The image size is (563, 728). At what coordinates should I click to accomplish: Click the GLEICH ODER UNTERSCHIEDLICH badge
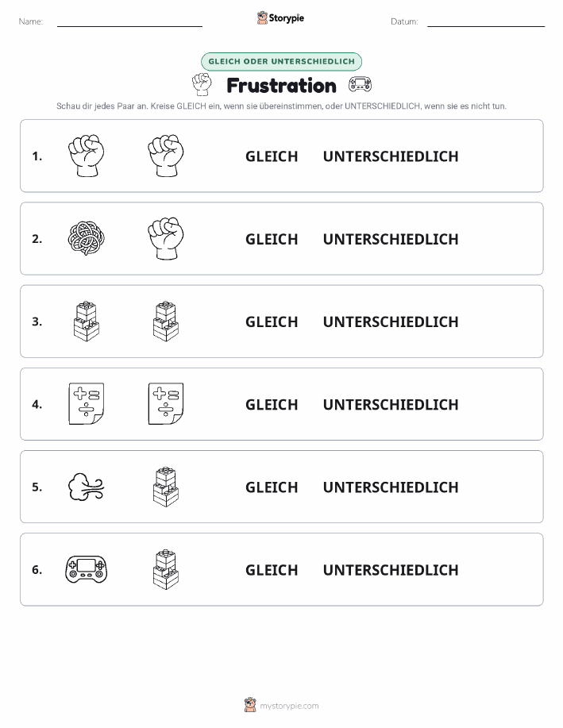coord(281,61)
